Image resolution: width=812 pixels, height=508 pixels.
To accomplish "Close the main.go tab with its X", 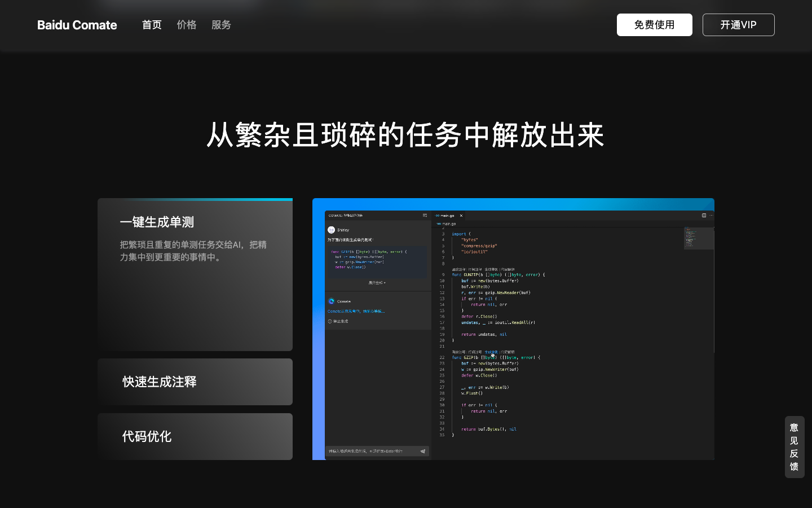I will (x=461, y=216).
